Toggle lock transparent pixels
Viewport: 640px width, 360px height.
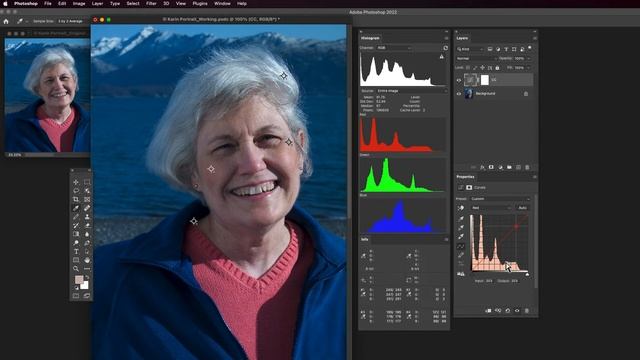pyautogui.click(x=468, y=68)
